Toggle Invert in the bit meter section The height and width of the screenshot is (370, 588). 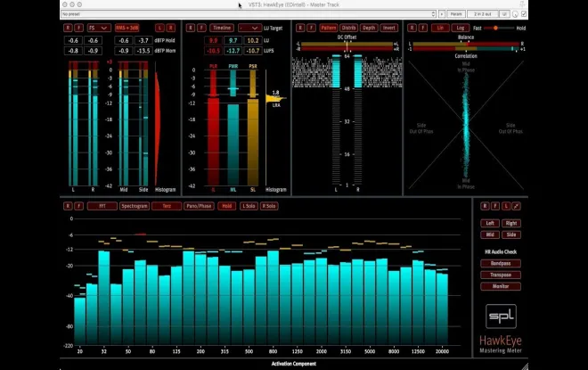point(388,28)
